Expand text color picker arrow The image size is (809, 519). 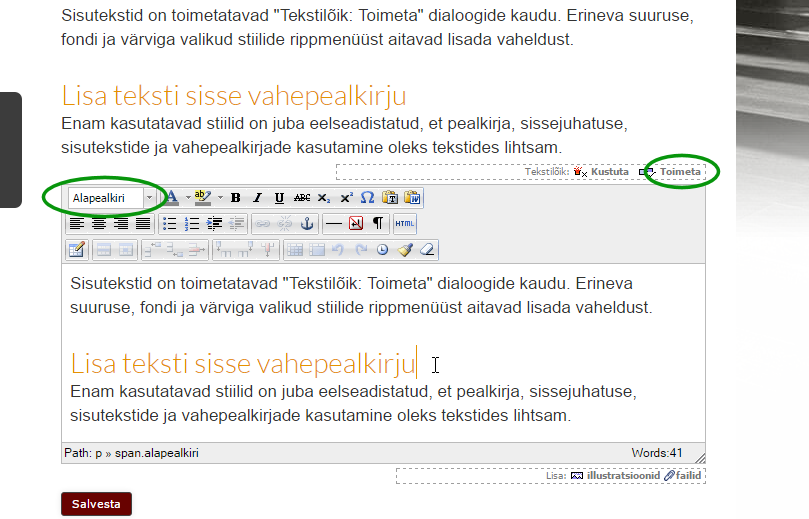pos(188,198)
